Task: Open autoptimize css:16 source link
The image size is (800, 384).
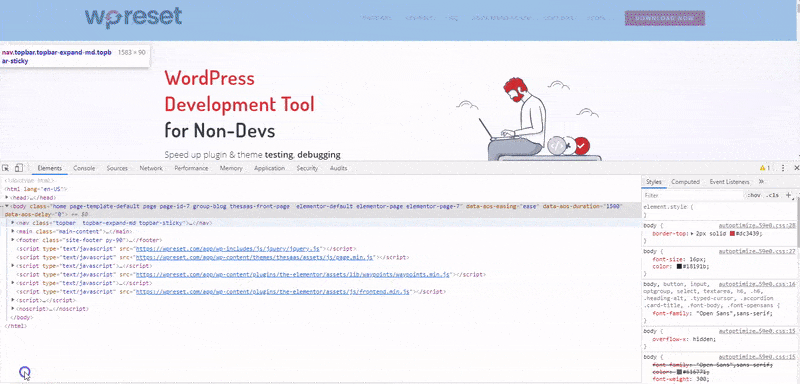Action: click(757, 284)
